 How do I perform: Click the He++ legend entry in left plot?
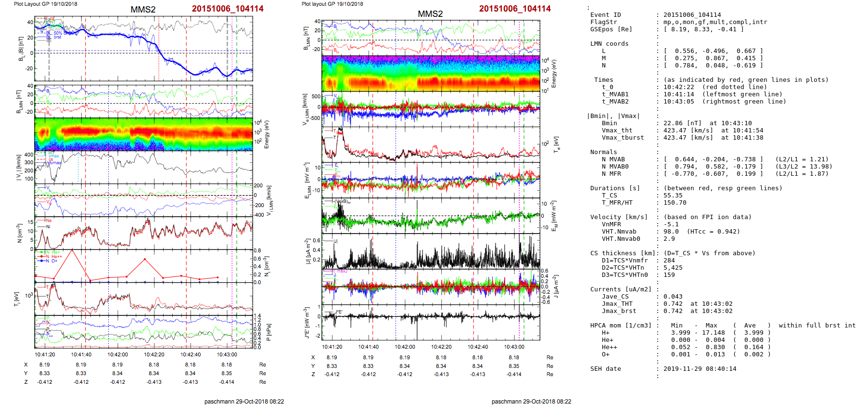56,257
